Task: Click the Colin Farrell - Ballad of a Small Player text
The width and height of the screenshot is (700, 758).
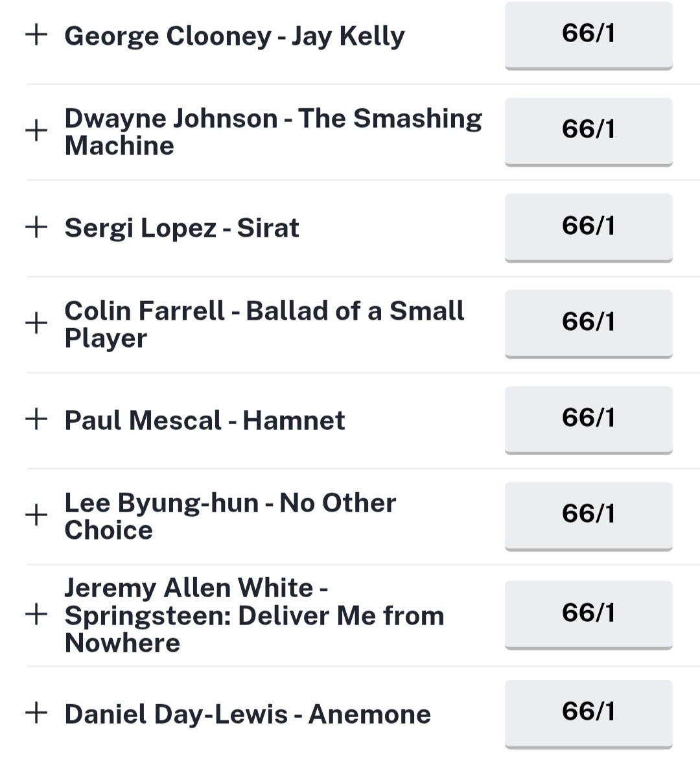Action: click(x=264, y=324)
